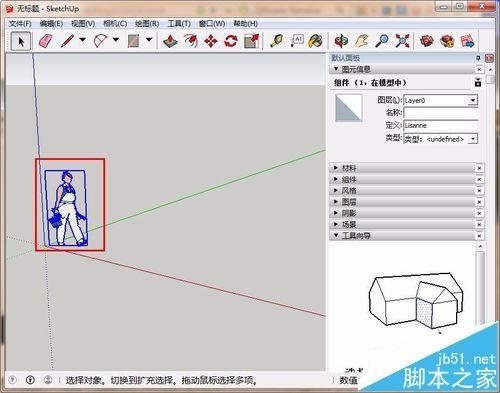Close the 工具向导 panel
Image resolution: width=500 pixels, height=393 pixels.
(479, 236)
